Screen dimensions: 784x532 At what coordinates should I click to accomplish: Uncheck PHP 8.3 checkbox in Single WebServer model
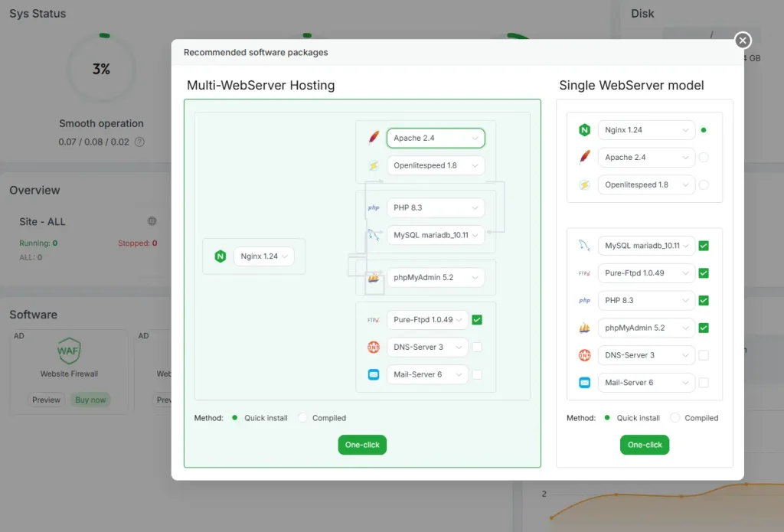pos(704,301)
